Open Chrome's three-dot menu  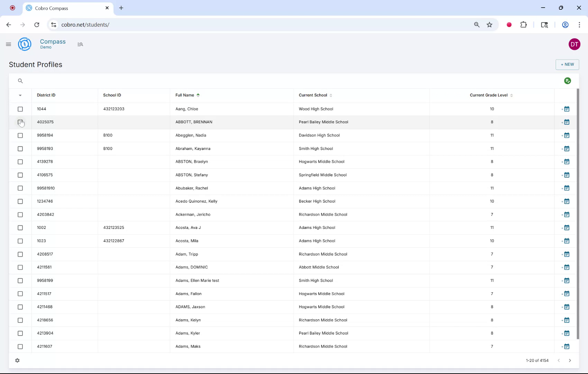pos(580,25)
